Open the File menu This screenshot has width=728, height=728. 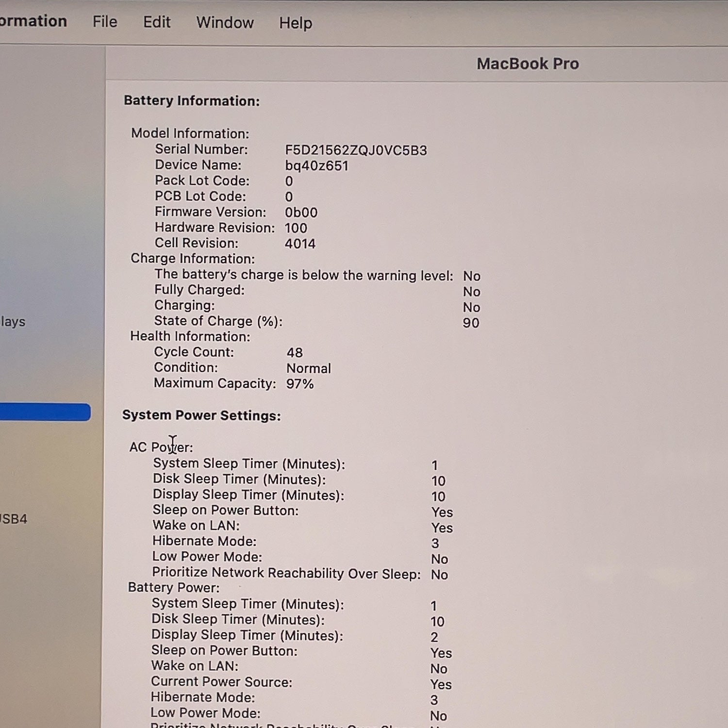[x=105, y=22]
